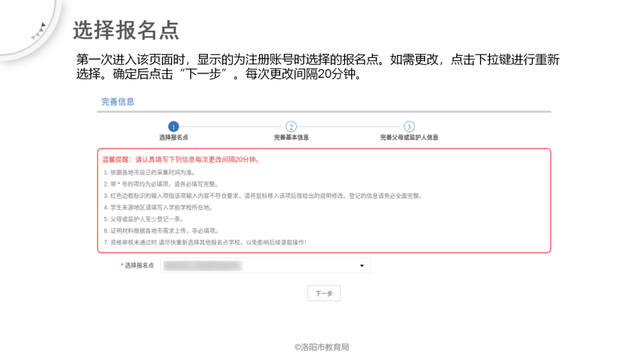Click the 下一步 button

[x=323, y=293]
